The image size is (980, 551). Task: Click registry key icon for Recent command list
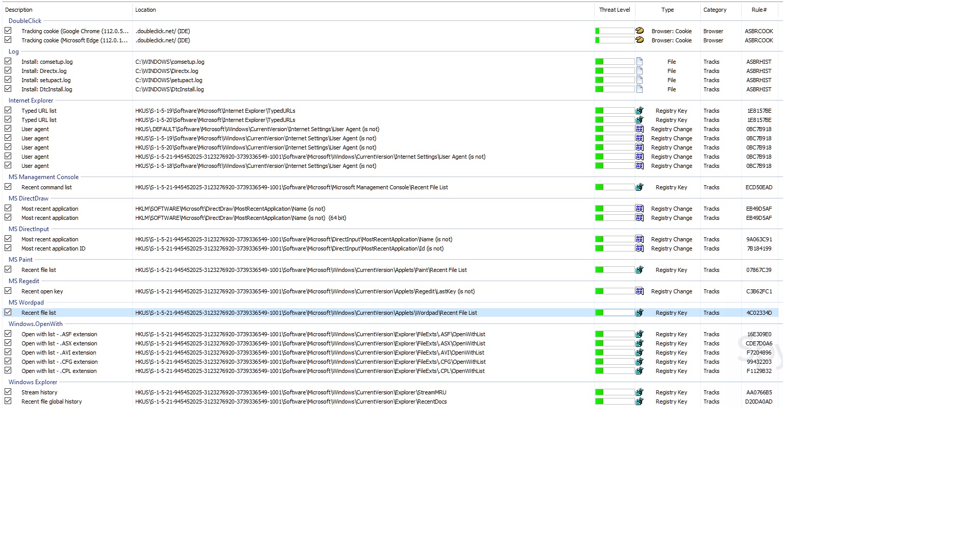coord(639,187)
